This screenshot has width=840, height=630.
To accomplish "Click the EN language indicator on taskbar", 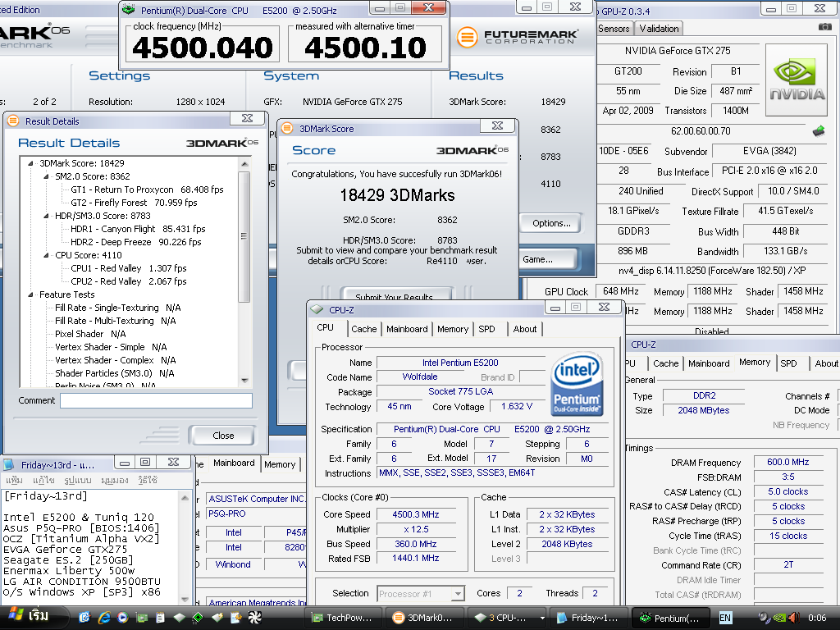I will 725,617.
